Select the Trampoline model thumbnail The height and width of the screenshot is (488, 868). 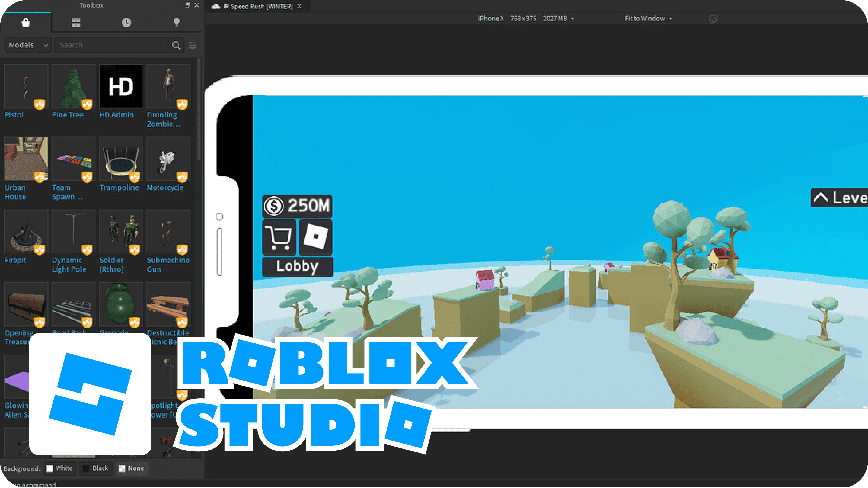tap(121, 159)
